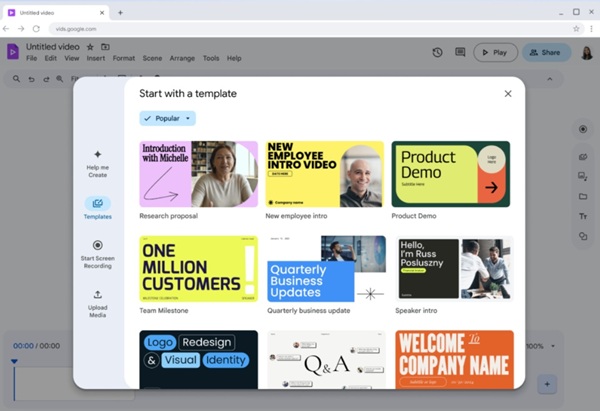This screenshot has height=411, width=600.
Task: Select the Templates sidebar icon
Action: (98, 203)
